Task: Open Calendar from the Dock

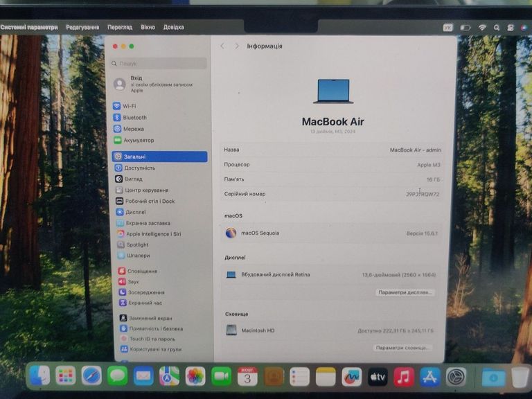Action: click(247, 376)
